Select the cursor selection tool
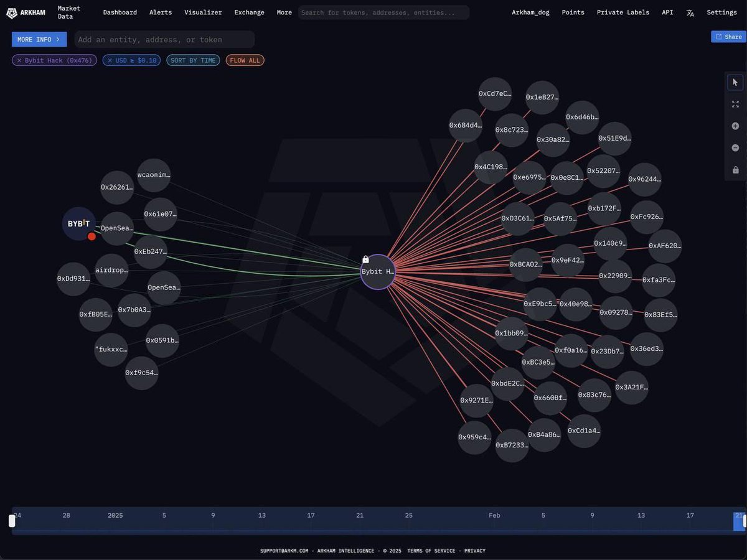 pos(735,82)
